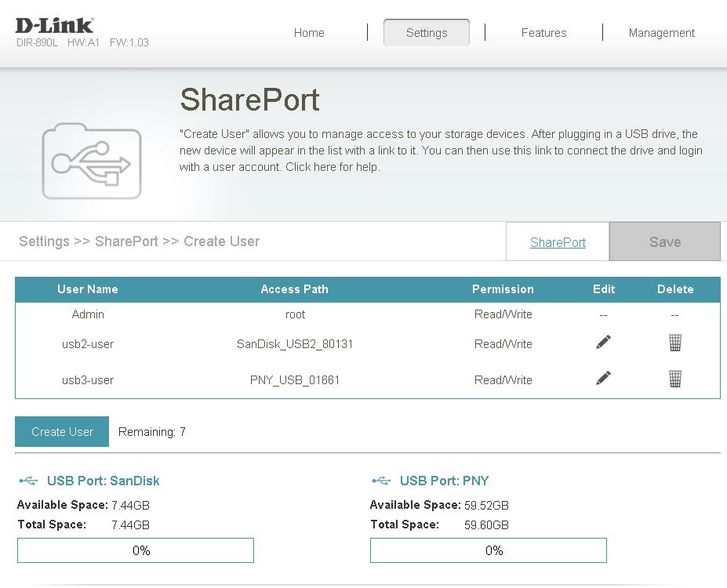Click the SharePort page title
This screenshot has height=588, width=727.
point(249,100)
